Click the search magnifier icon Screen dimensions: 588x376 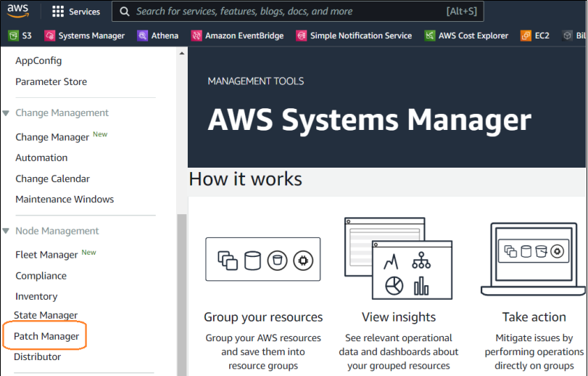coord(125,12)
